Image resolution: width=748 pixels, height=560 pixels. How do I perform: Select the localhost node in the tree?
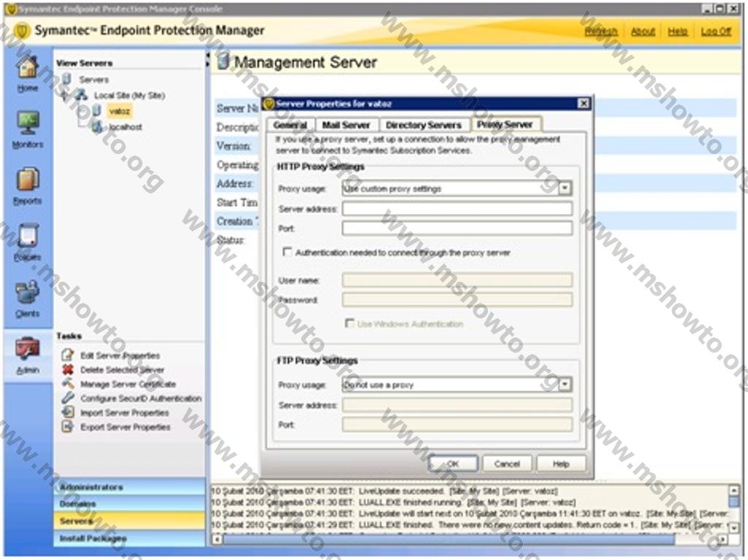[125, 127]
